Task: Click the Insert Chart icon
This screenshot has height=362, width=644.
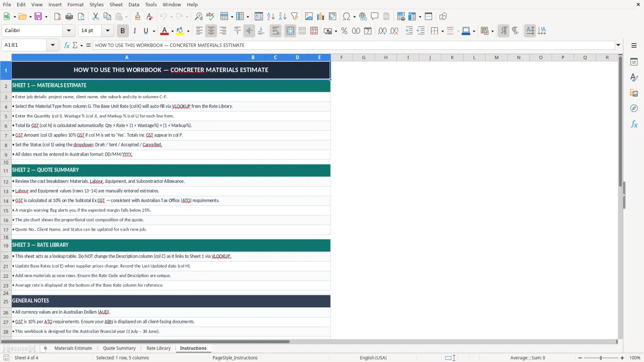Action: (x=321, y=17)
